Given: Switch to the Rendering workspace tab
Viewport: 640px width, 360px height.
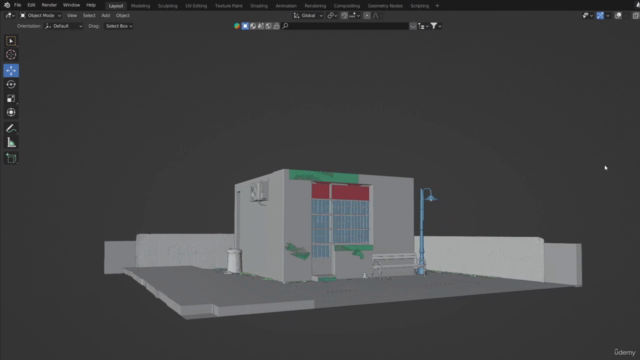Looking at the screenshot, I should (x=315, y=6).
